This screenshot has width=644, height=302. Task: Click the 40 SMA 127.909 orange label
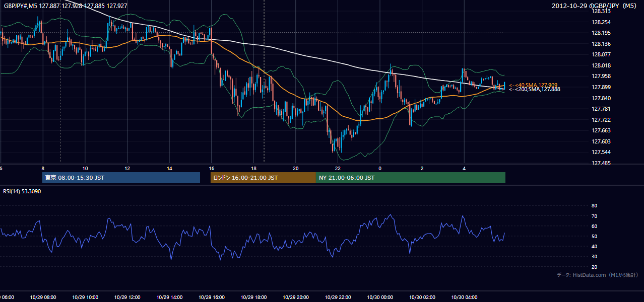[x=533, y=85]
